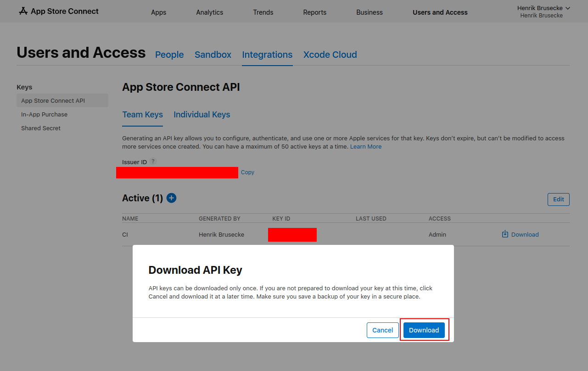Cancel the Download API Key dialog
The height and width of the screenshot is (371, 588).
(x=383, y=330)
